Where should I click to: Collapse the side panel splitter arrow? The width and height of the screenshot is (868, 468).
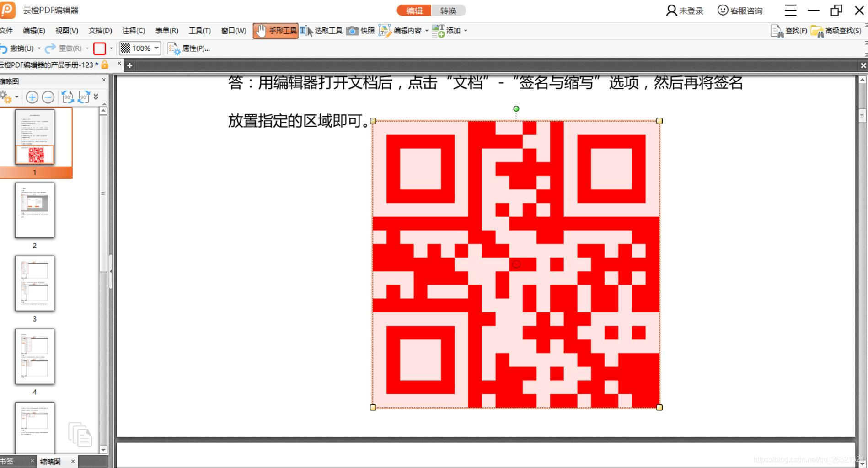point(111,271)
